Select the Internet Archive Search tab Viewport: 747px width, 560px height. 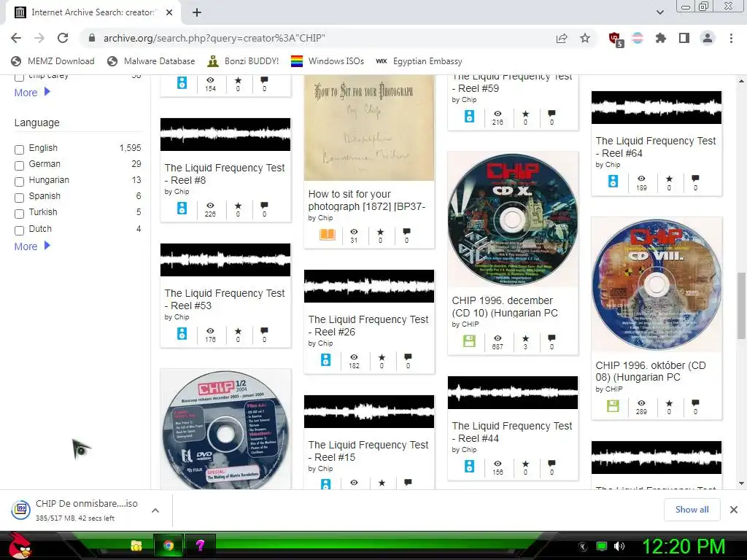tap(93, 12)
